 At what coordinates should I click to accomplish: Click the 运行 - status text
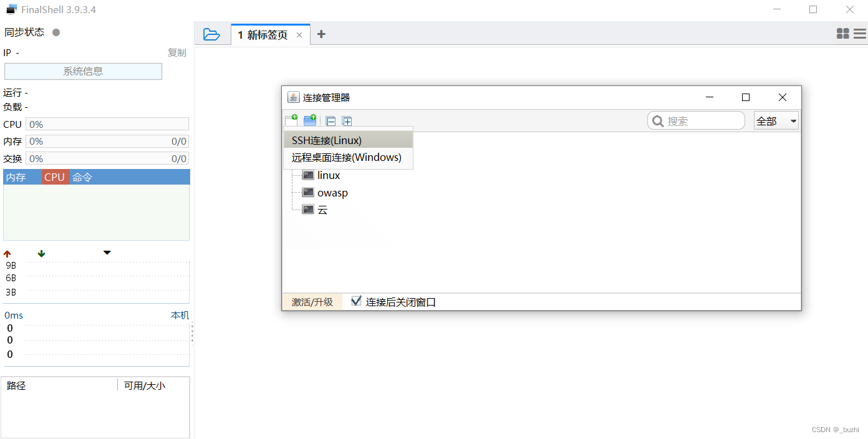[x=16, y=92]
